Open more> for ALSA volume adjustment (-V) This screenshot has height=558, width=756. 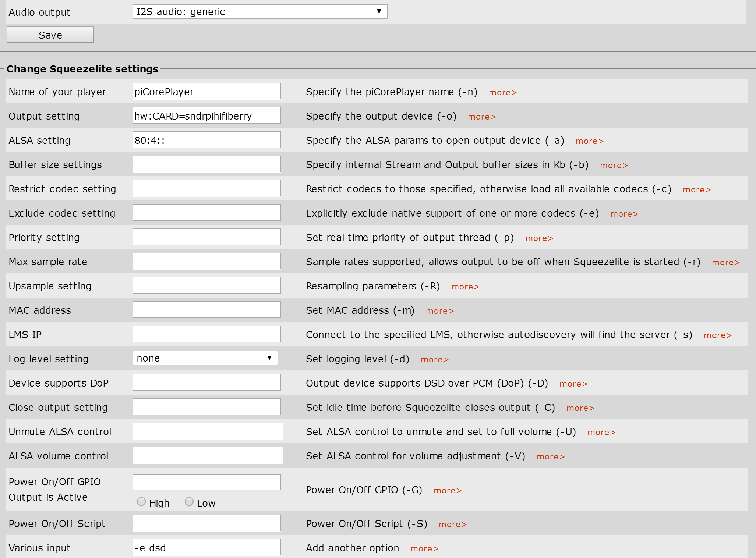[x=551, y=456]
